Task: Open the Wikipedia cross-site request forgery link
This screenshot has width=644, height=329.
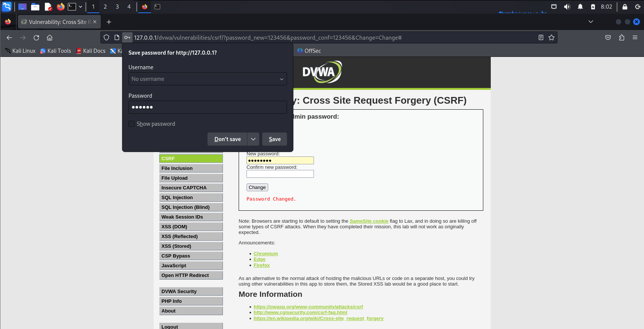Action: [x=318, y=319]
